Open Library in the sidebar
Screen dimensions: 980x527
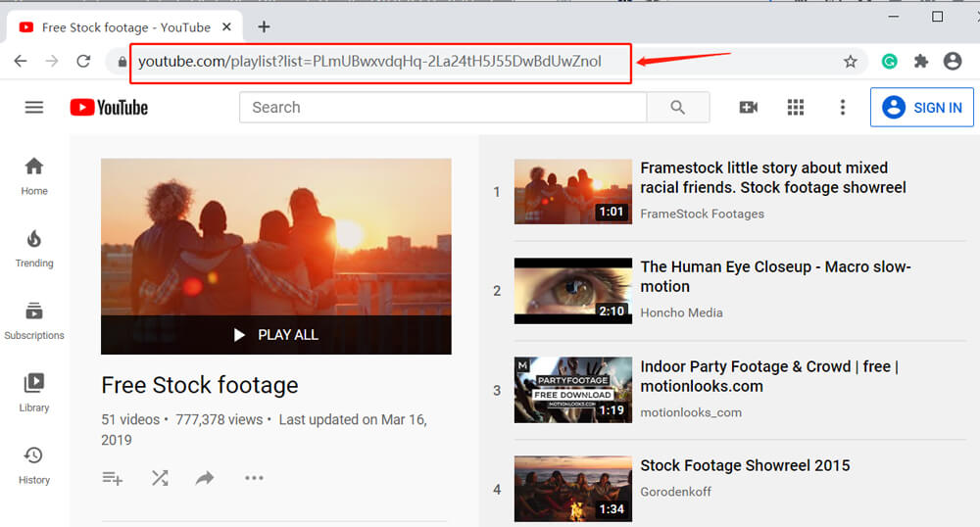(x=34, y=394)
